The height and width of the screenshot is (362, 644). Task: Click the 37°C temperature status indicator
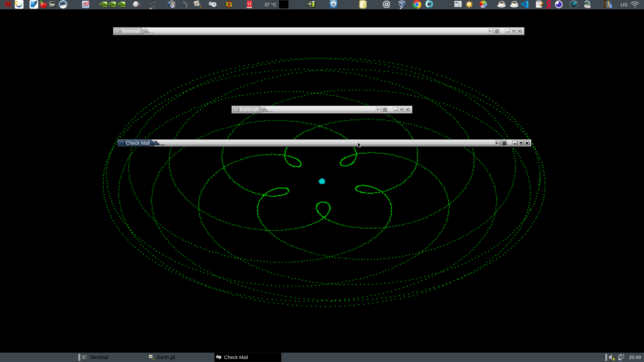coord(270,4)
